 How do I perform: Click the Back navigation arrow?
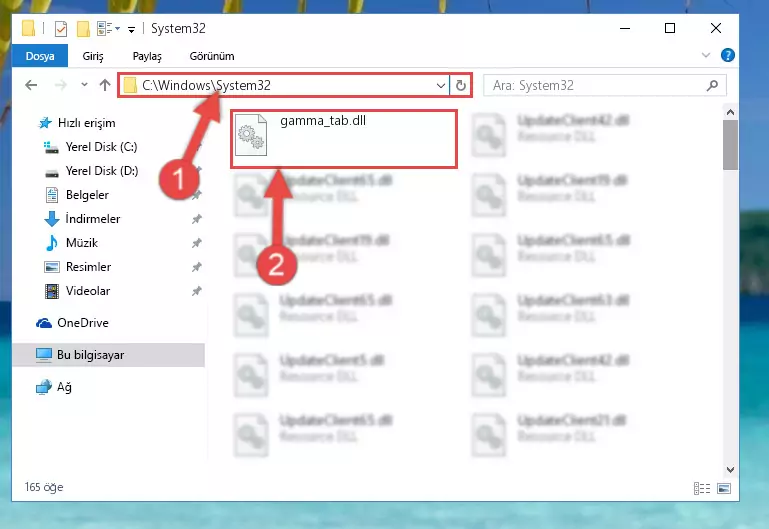tap(31, 85)
